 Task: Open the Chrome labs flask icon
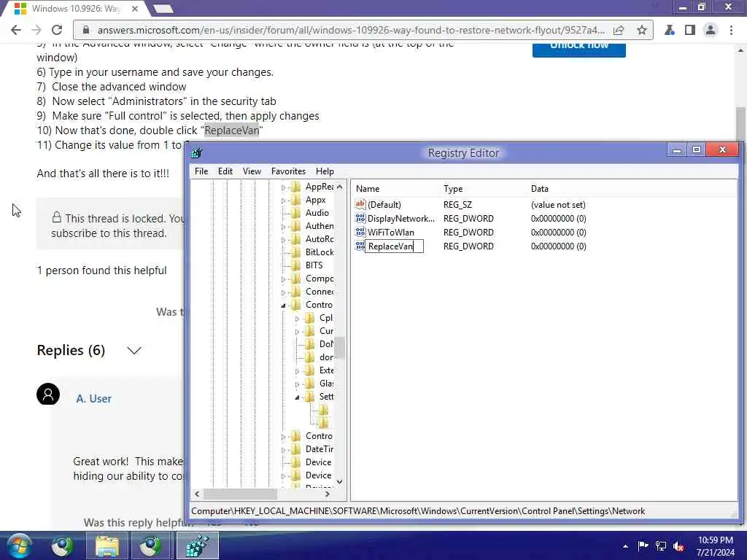(670, 30)
